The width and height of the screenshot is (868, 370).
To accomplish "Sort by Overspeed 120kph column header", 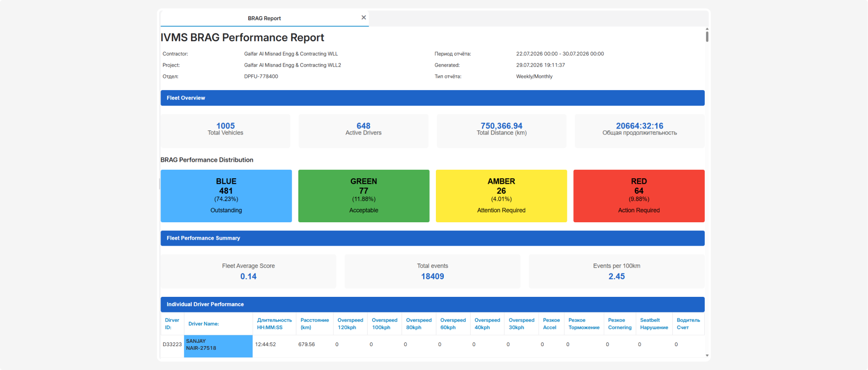I will click(x=350, y=324).
